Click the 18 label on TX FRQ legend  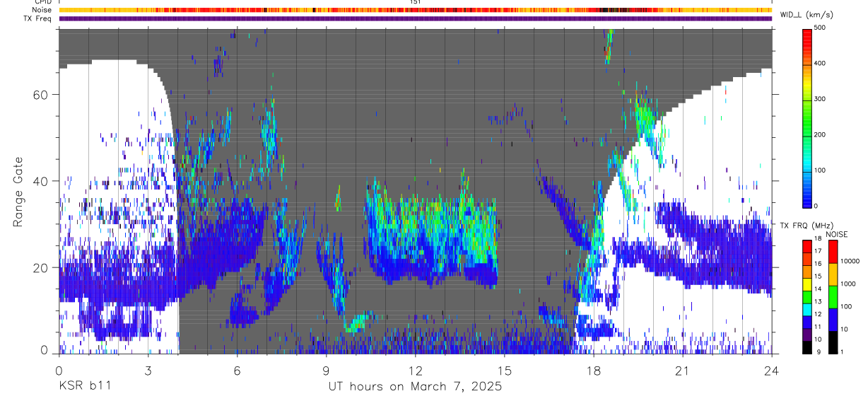[818, 238]
